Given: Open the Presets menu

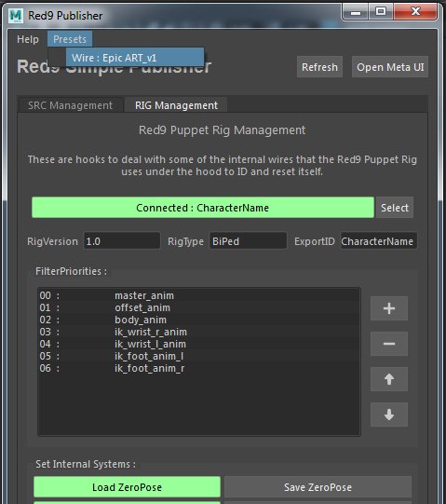Looking at the screenshot, I should (x=70, y=39).
